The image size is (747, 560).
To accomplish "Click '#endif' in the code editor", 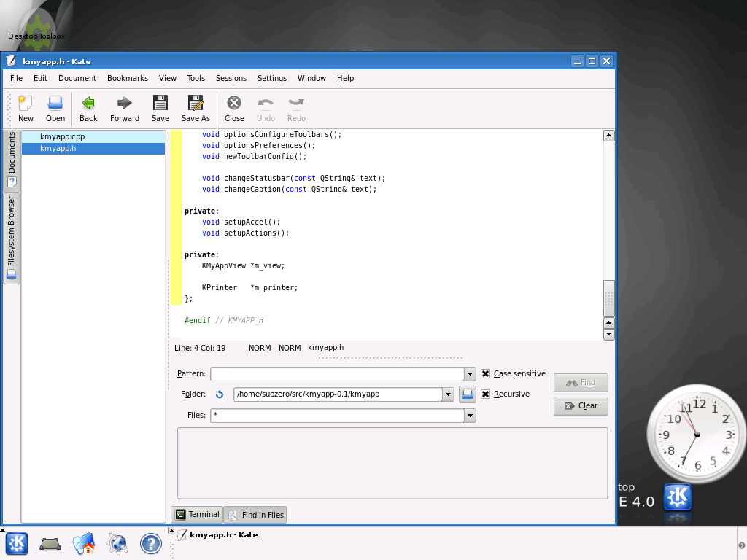I will pyautogui.click(x=197, y=321).
